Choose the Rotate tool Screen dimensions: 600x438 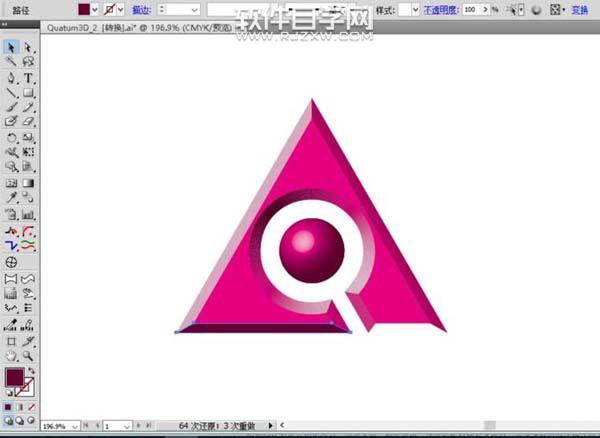11,137
